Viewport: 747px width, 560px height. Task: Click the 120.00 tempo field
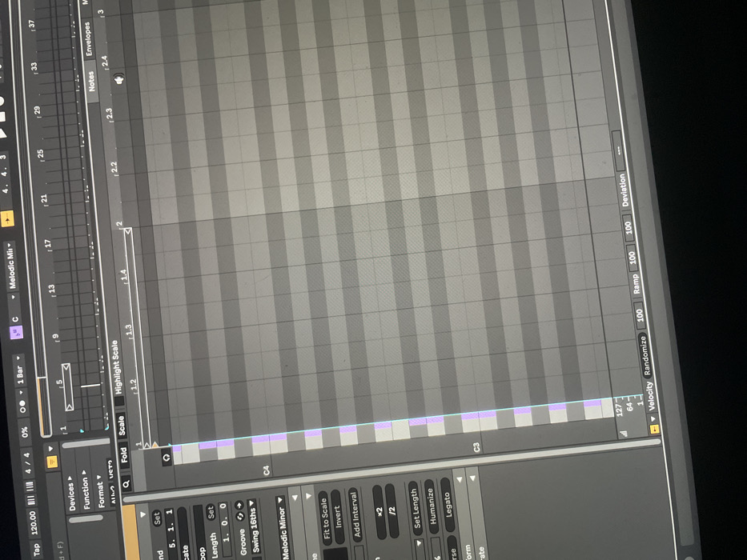33,523
